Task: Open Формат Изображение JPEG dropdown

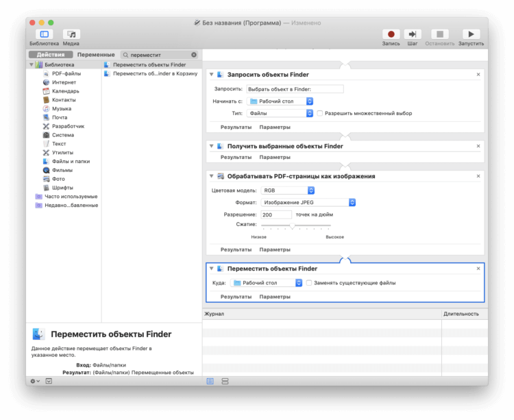Action: (x=308, y=203)
